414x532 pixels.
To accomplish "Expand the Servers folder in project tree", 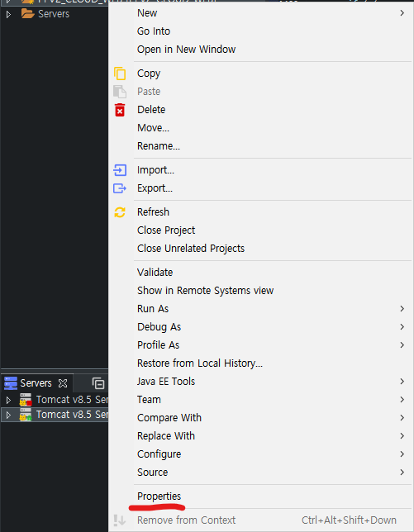I will tap(9, 14).
